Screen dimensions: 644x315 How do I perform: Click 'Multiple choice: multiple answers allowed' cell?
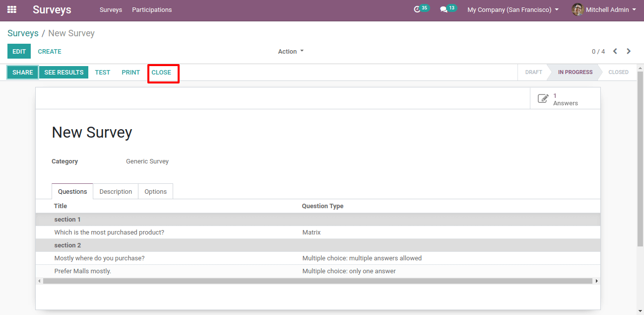(362, 258)
